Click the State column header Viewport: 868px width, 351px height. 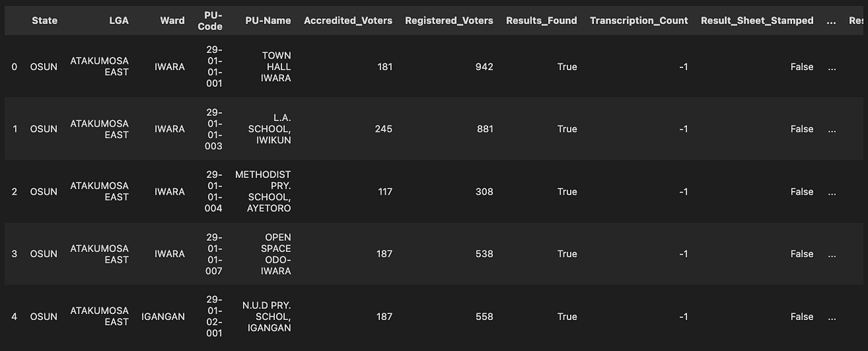tap(45, 20)
